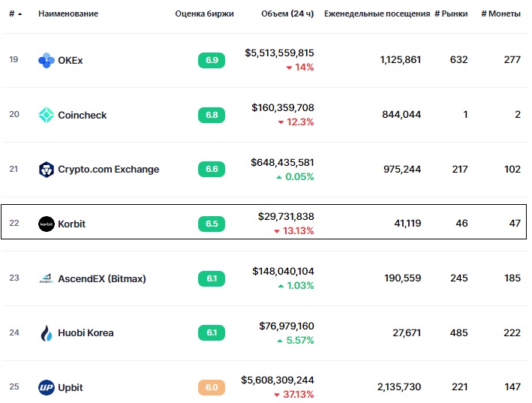Click rank number 25
Viewport: 532px width, 403px height.
(x=14, y=386)
